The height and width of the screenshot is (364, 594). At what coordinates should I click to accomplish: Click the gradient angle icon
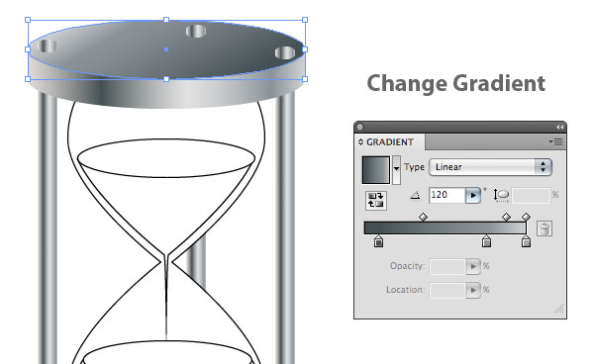click(416, 195)
